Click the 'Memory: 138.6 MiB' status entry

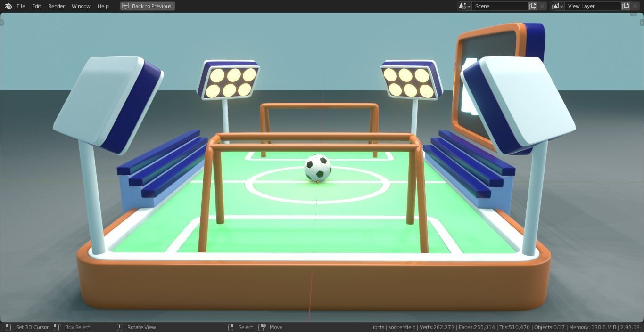(x=593, y=327)
